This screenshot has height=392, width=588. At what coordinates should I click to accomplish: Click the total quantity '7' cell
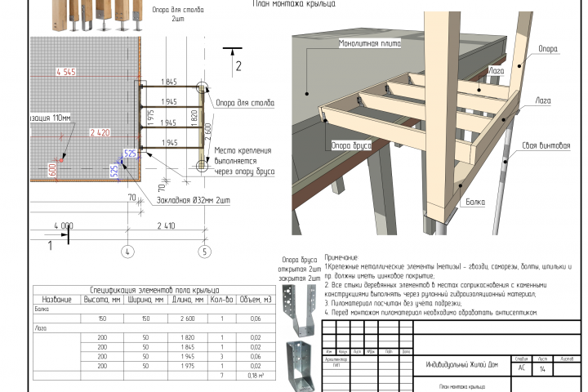(x=221, y=375)
